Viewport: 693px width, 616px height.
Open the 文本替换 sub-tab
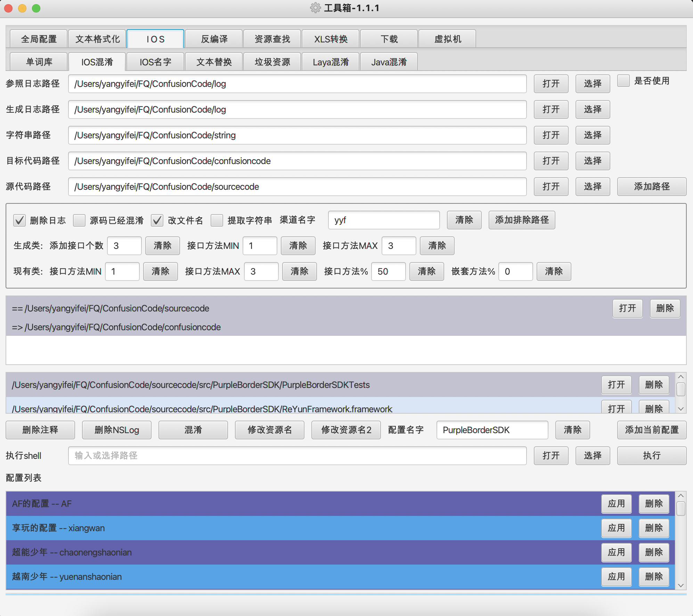pos(214,62)
